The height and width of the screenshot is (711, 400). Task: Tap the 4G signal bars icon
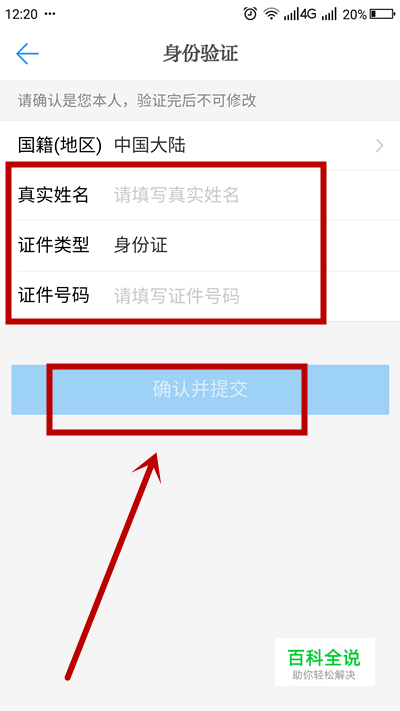(300, 14)
